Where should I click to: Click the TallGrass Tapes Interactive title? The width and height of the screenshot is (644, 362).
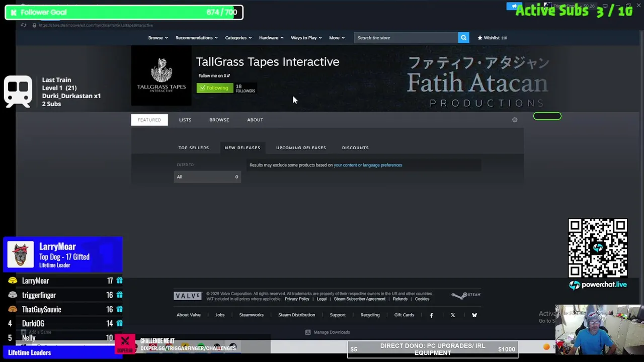(268, 62)
